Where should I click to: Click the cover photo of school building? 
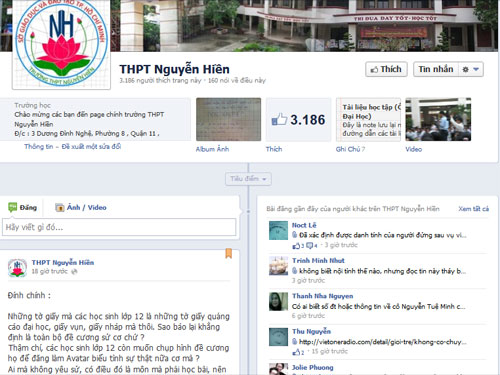tap(305, 25)
